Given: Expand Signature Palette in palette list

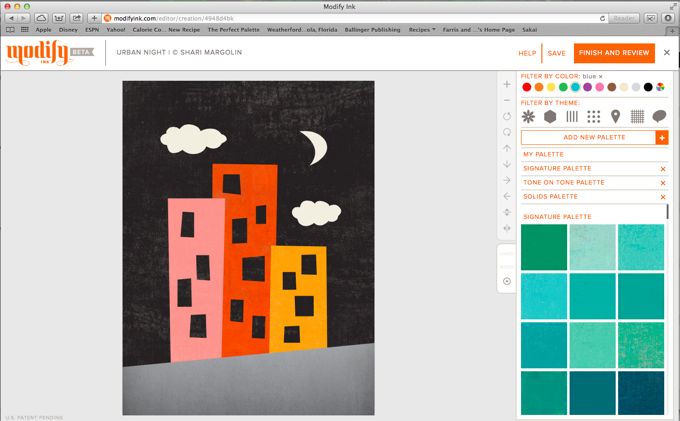Looking at the screenshot, I should click(557, 168).
